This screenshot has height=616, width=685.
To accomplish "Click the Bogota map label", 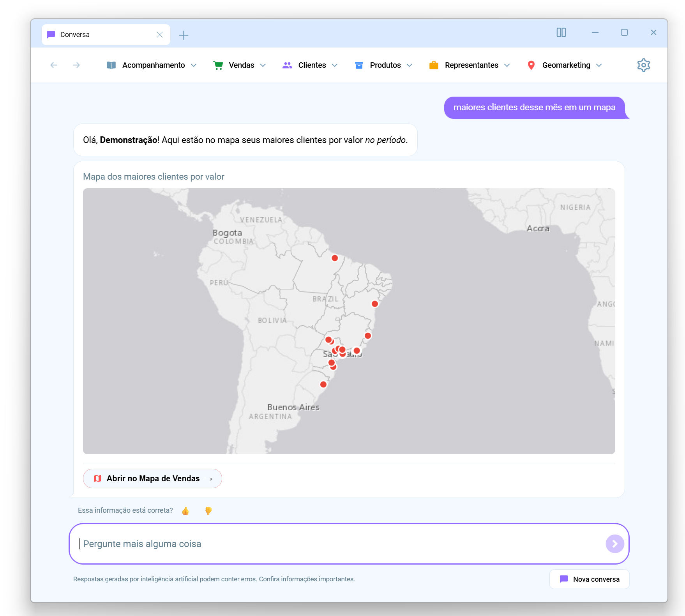I will click(x=227, y=233).
